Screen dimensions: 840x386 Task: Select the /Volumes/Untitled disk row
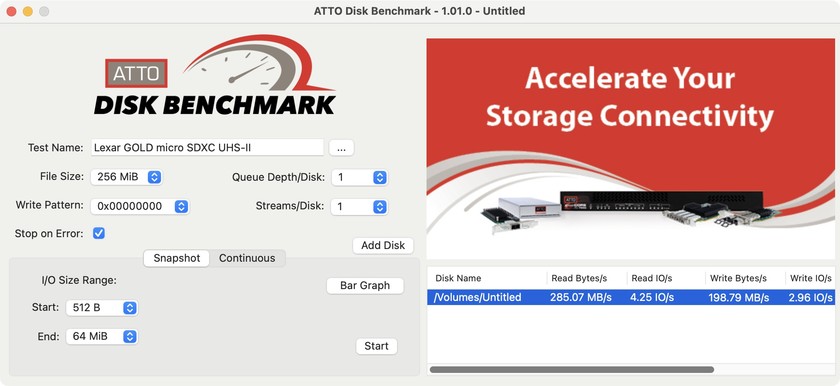[x=631, y=298]
